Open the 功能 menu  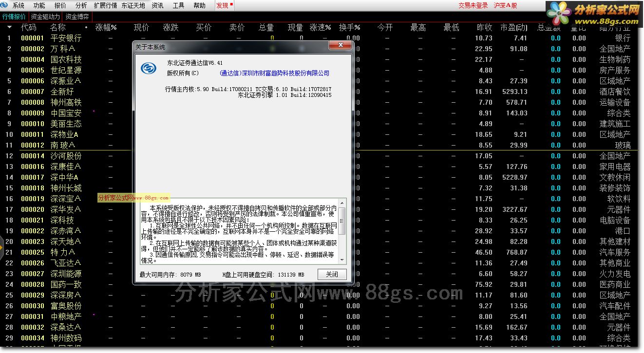pos(39,6)
